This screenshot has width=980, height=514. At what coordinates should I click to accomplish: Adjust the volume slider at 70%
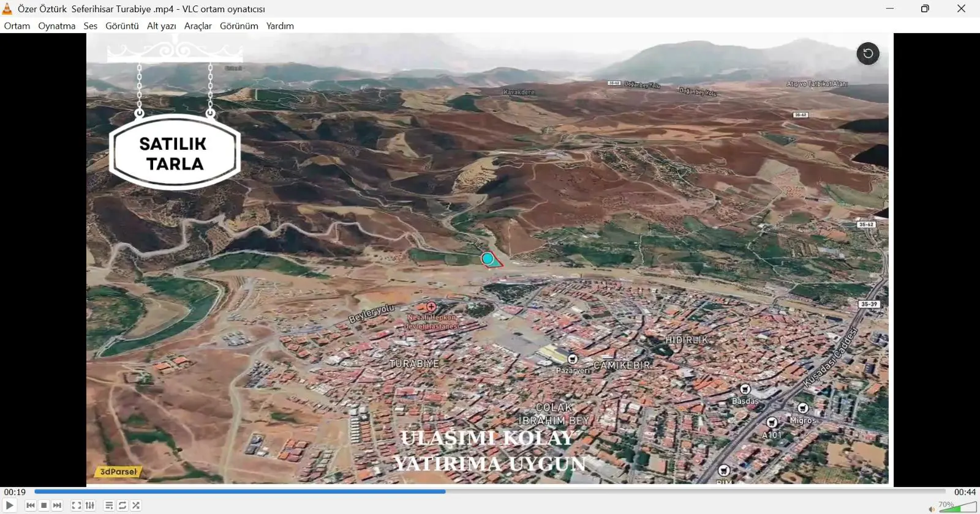pyautogui.click(x=958, y=507)
